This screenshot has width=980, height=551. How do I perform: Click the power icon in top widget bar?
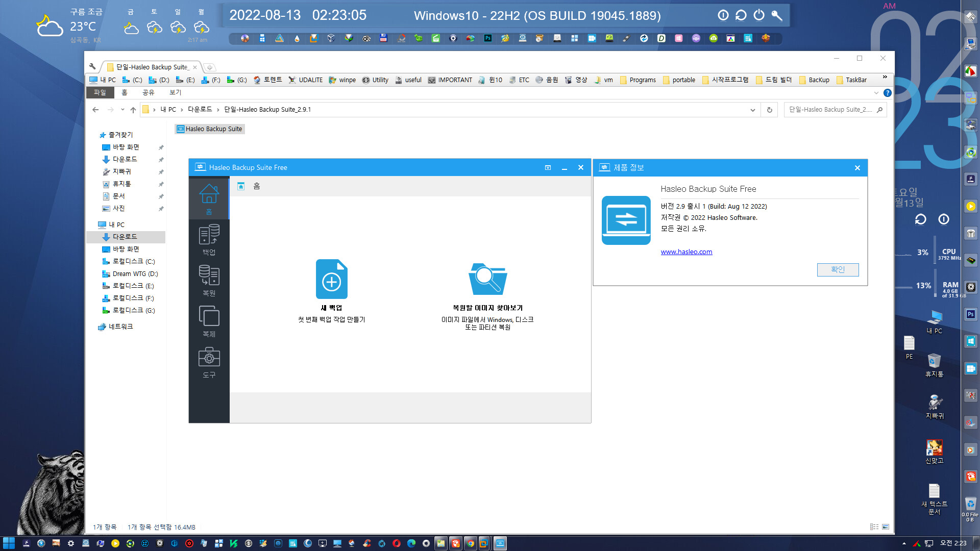[x=759, y=15]
